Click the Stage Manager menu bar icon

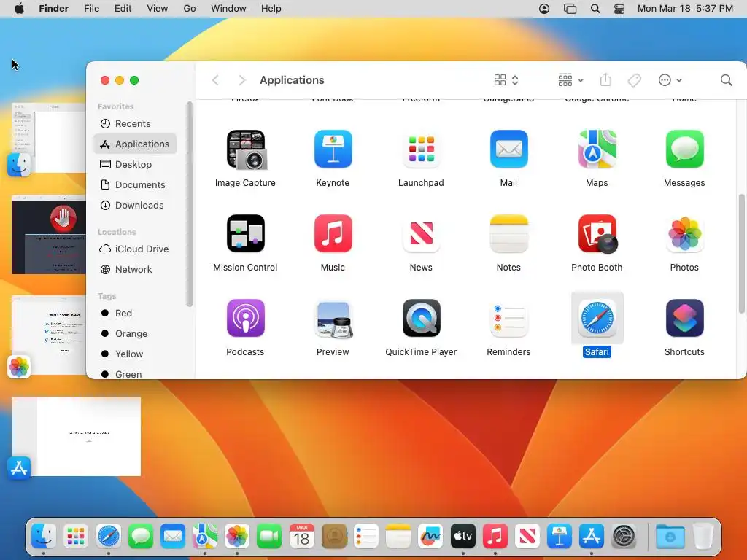[570, 9]
